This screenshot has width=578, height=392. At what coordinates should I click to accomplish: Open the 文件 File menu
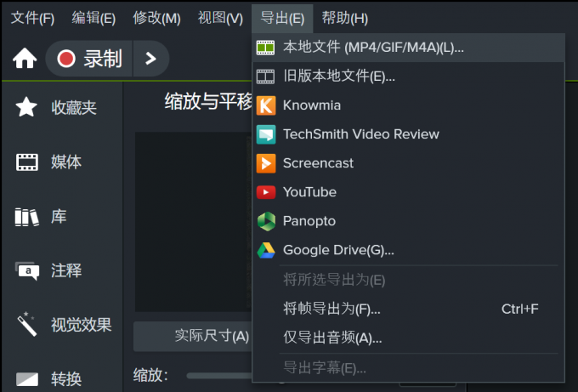32,18
